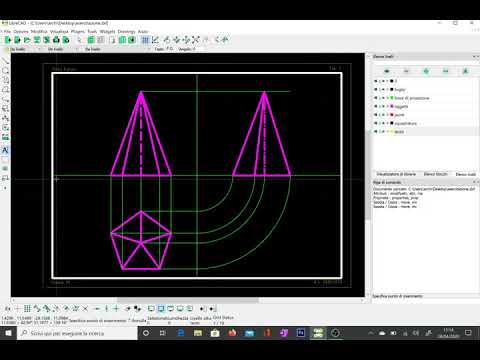Open Task View from the taskbar

click(x=163, y=333)
